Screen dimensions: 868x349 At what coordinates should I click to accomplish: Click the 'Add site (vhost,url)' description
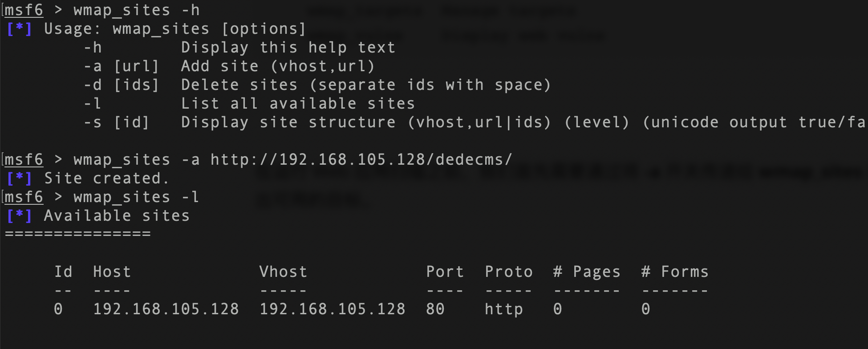pos(278,66)
